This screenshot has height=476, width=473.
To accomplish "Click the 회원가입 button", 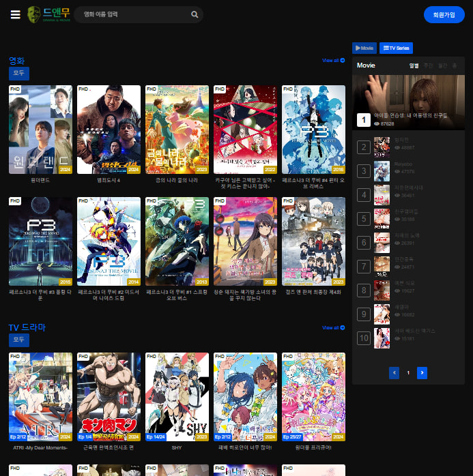I will 444,14.
